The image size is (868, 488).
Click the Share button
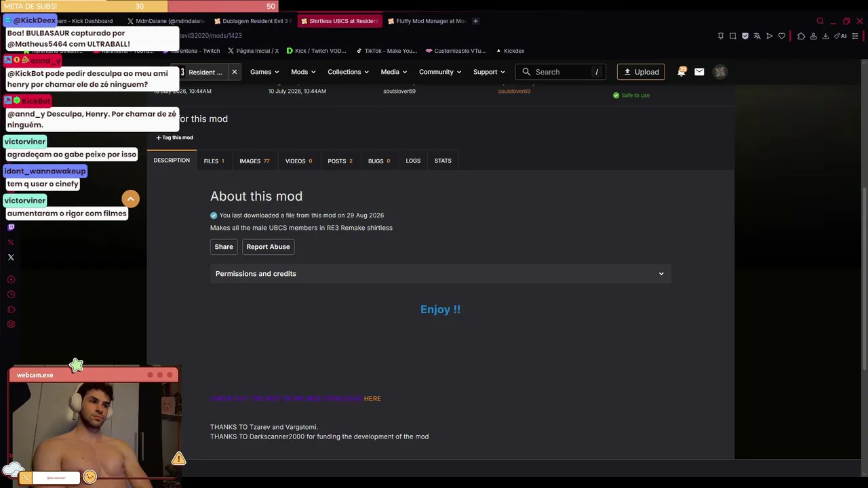click(224, 247)
